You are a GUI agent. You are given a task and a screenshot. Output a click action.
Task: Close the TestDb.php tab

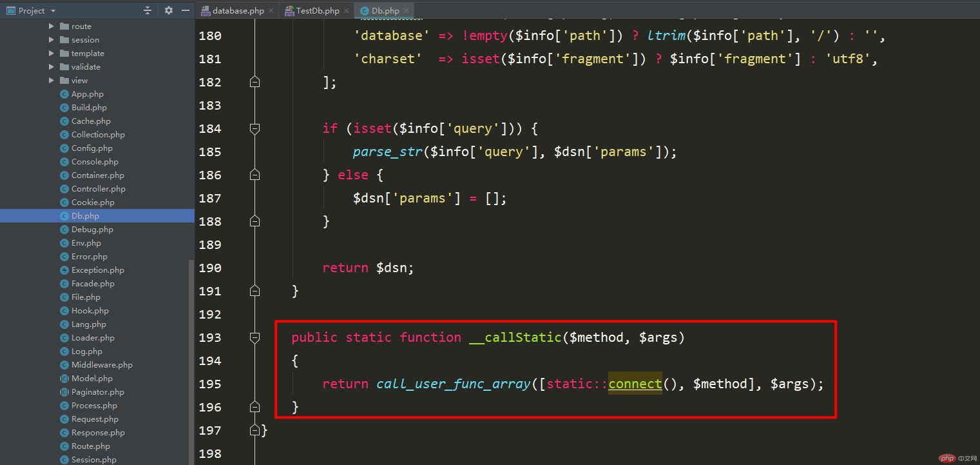point(346,11)
